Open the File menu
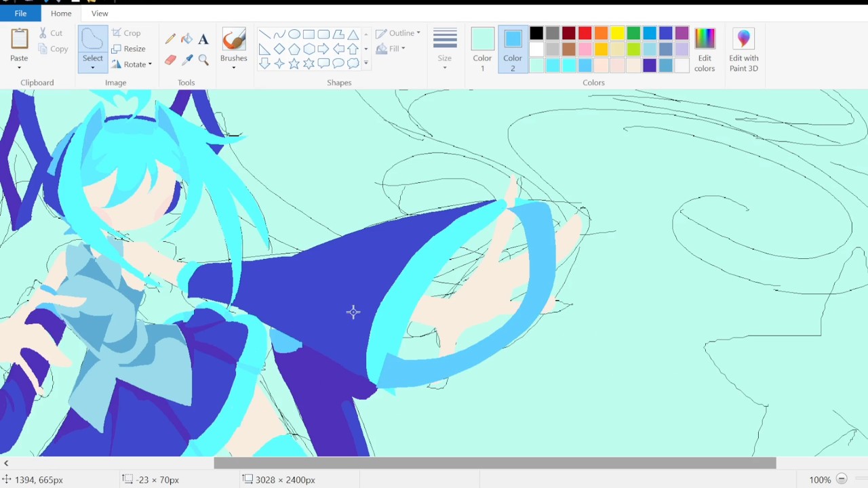868x488 pixels. [20, 13]
